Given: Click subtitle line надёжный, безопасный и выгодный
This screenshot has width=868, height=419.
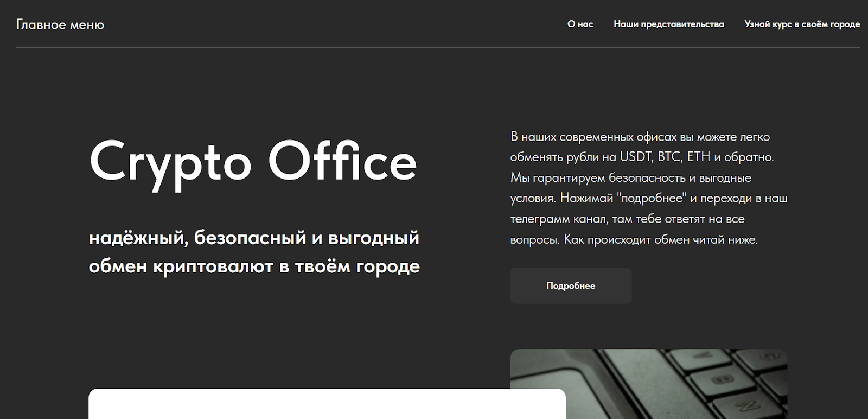Looking at the screenshot, I should point(254,238).
